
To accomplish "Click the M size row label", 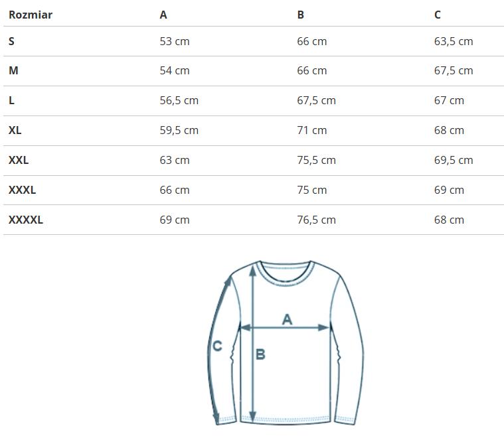I will point(13,70).
